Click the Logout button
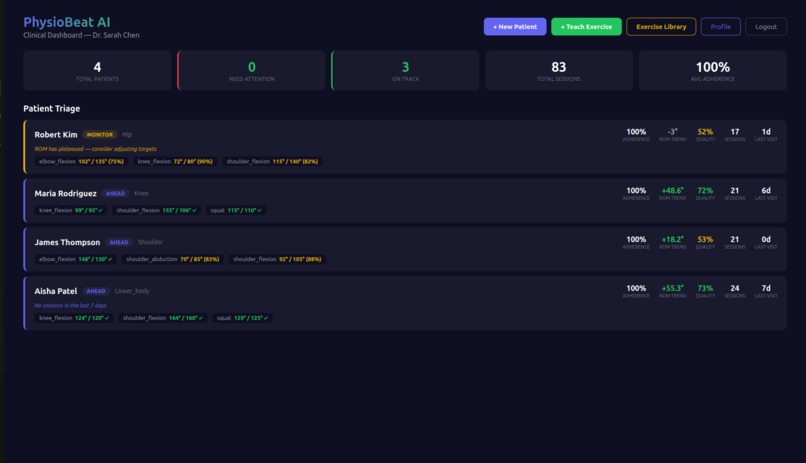 766,27
